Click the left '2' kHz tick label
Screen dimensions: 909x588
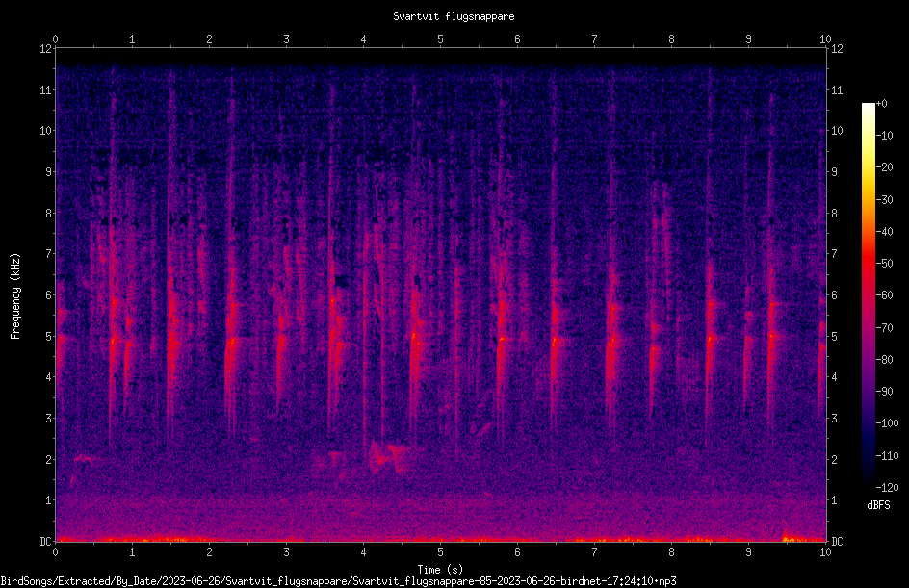click(49, 459)
